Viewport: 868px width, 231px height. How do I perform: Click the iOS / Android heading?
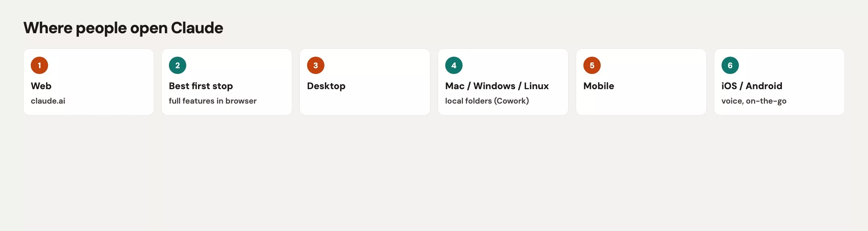click(752, 86)
